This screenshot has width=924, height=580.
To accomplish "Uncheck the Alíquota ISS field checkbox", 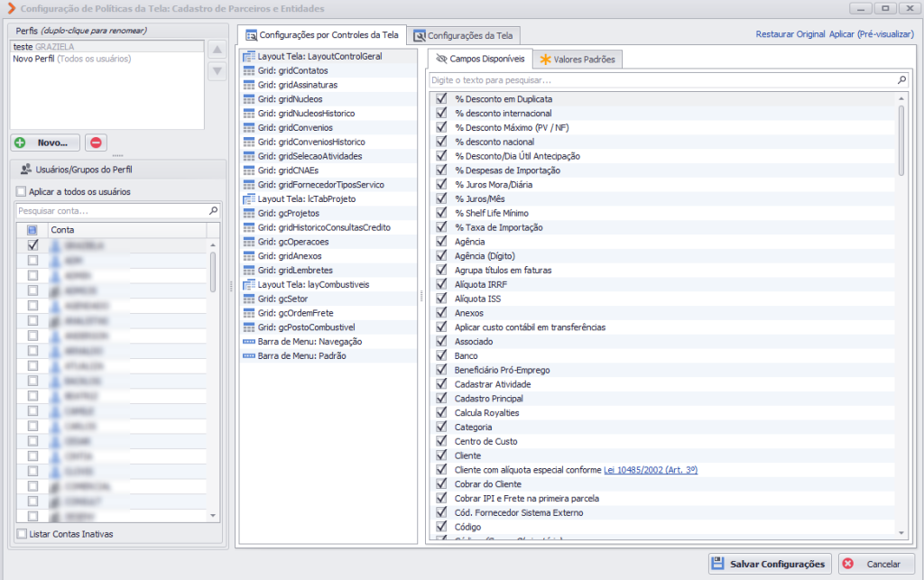I will 440,298.
